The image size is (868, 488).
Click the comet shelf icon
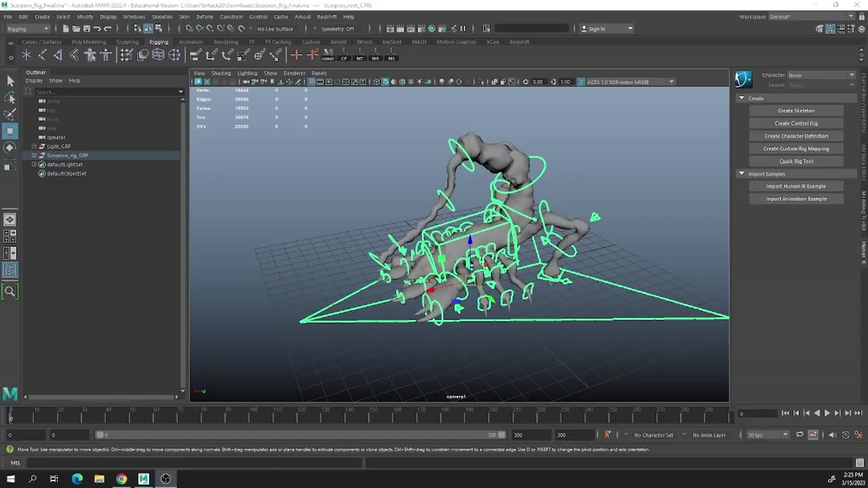[x=328, y=55]
